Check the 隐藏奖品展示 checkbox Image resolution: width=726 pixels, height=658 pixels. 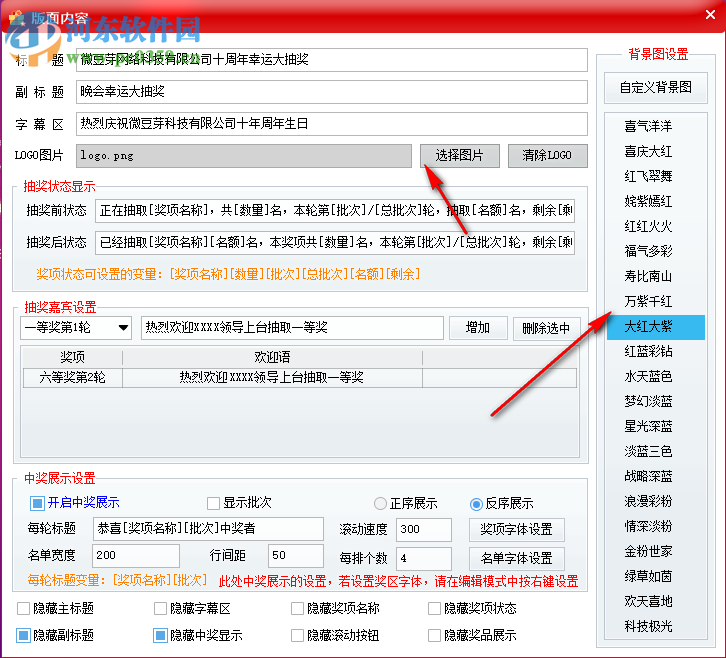pyautogui.click(x=434, y=635)
